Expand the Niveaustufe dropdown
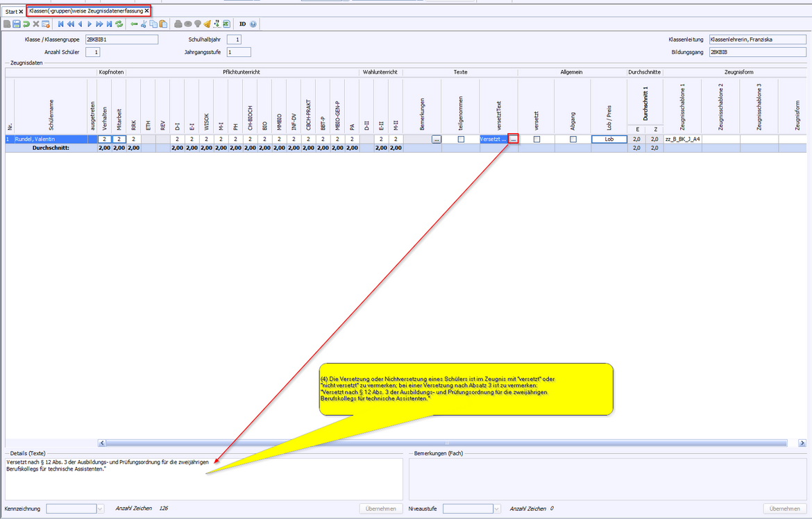Viewport: 812px width, 519px height. 496,509
